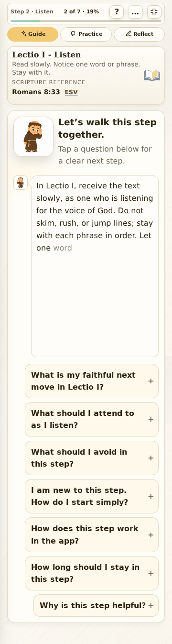
Task: Click plus icon on 'How long should I stay'
Action: tap(151, 573)
